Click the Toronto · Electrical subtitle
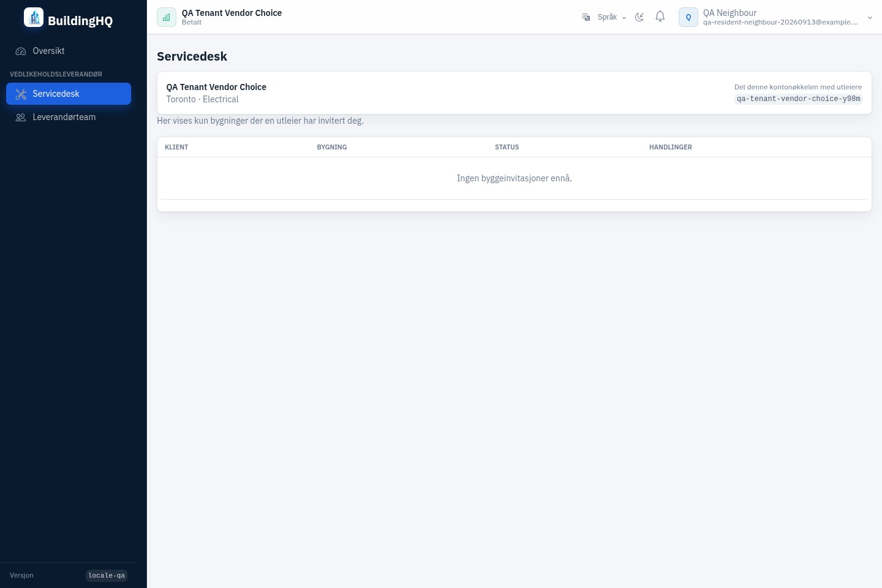 [203, 99]
